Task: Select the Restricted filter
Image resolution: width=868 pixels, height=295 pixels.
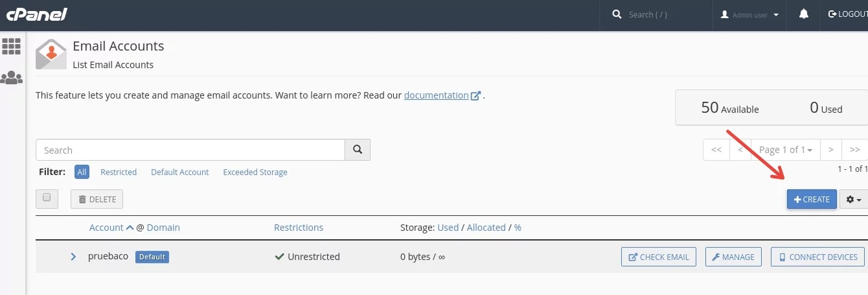Action: [x=119, y=172]
